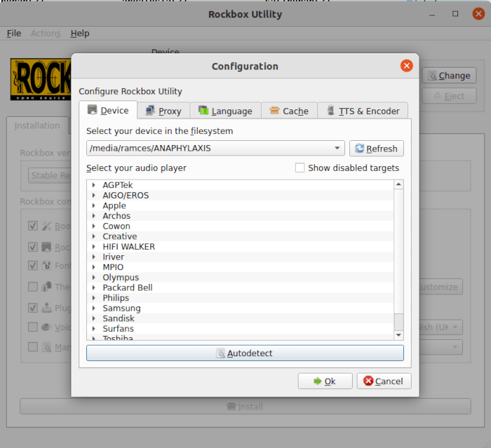Viewport: 491px width, 448px height.
Task: Toggle the Fonts checkbox in main window
Action: [x=33, y=266]
